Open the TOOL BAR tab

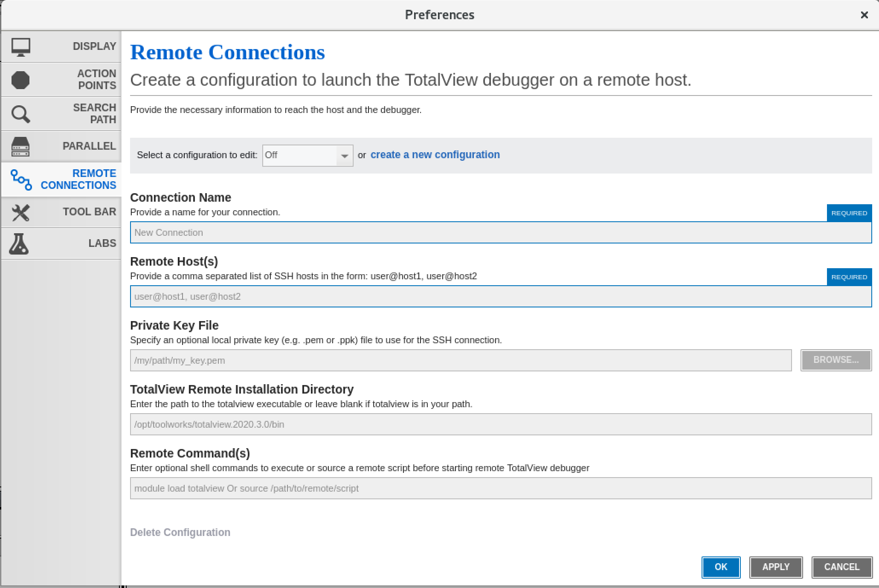61,212
